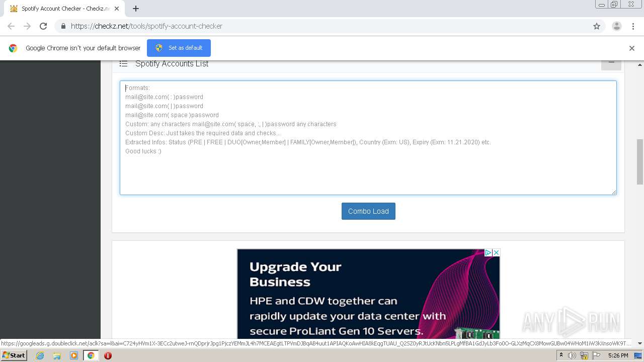The width and height of the screenshot is (644, 362).
Task: Open the Chrome three-dot menu
Action: click(x=633, y=26)
